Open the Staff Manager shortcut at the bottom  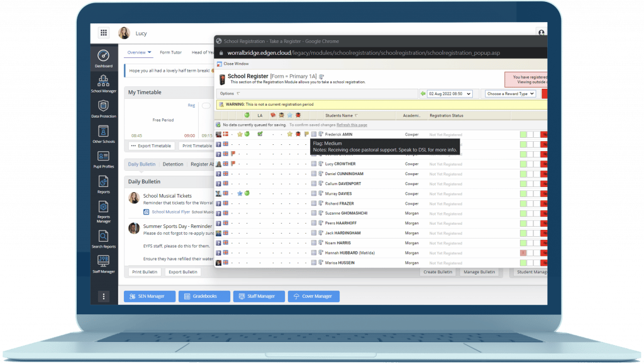(258, 296)
